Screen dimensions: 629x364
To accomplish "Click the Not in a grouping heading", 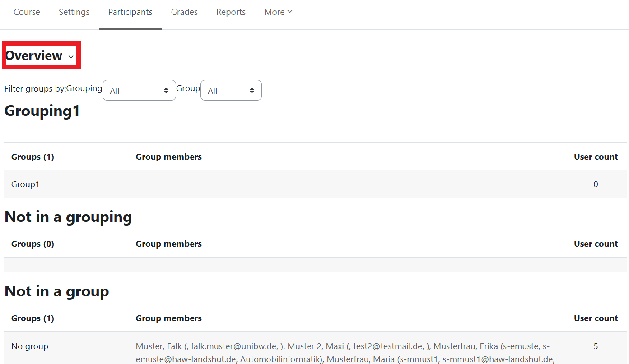I will point(68,217).
